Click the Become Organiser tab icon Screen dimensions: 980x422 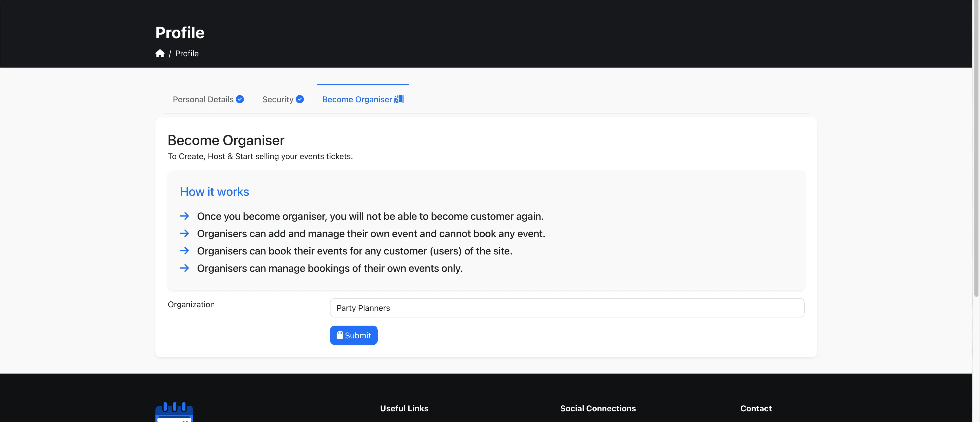coord(399,99)
